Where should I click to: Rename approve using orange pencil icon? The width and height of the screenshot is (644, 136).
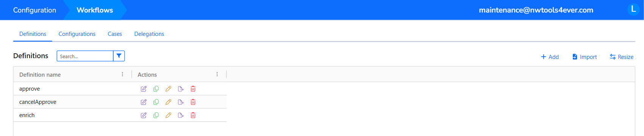pos(168,89)
